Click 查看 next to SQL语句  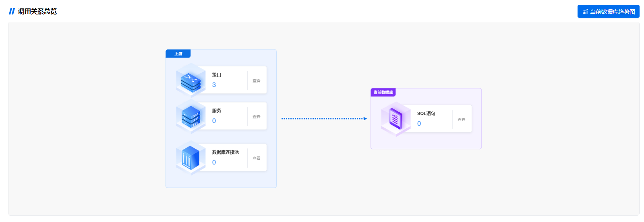coord(462,119)
